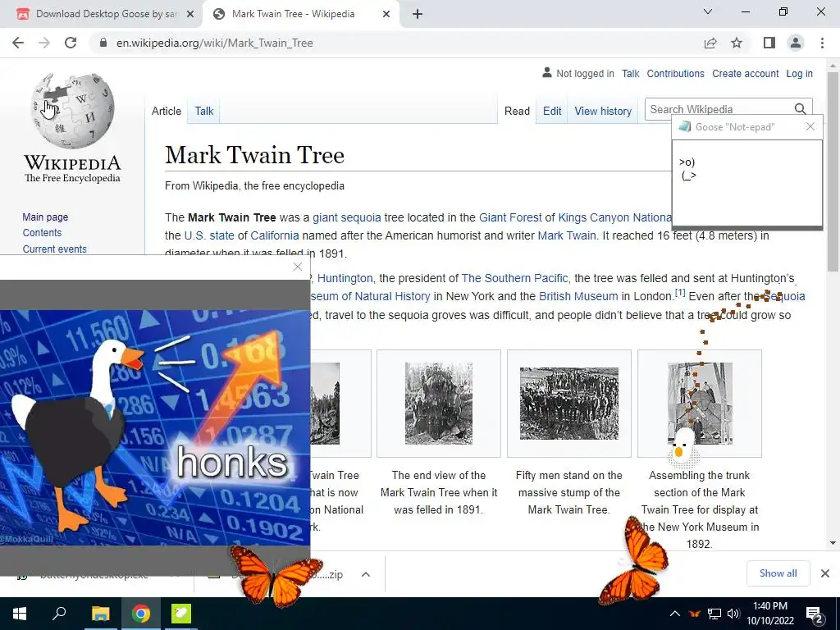Go to Main page sidebar link

(x=45, y=217)
